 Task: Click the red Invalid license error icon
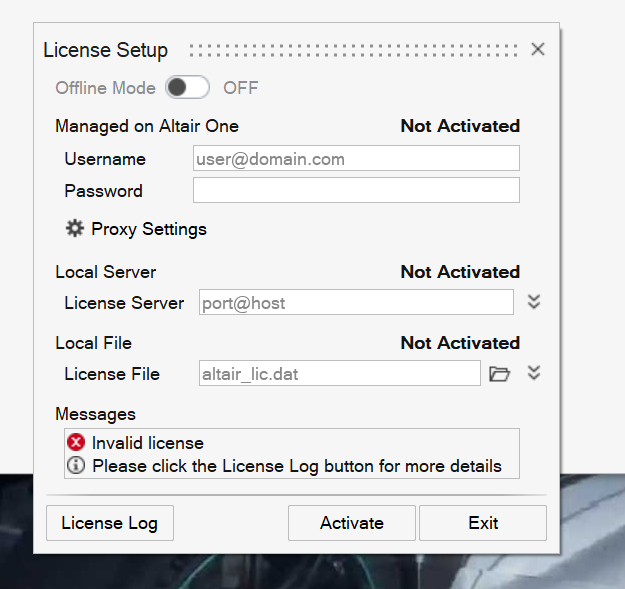coord(76,442)
